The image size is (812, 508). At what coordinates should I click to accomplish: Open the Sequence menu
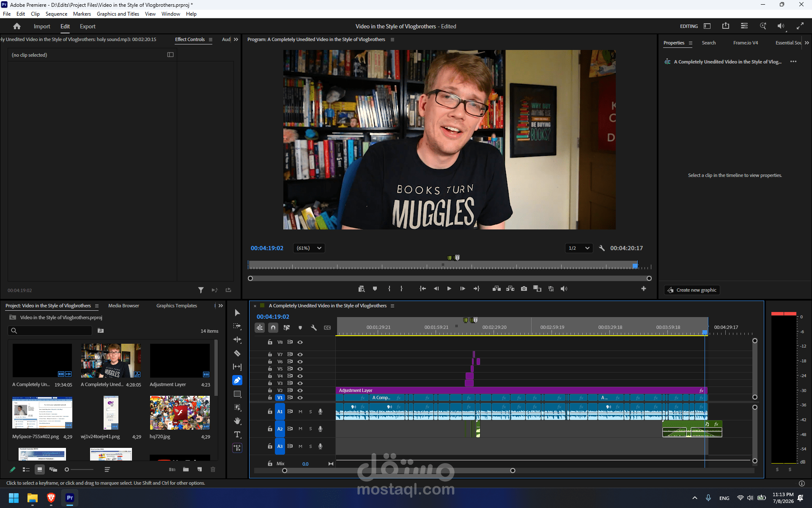tap(56, 14)
